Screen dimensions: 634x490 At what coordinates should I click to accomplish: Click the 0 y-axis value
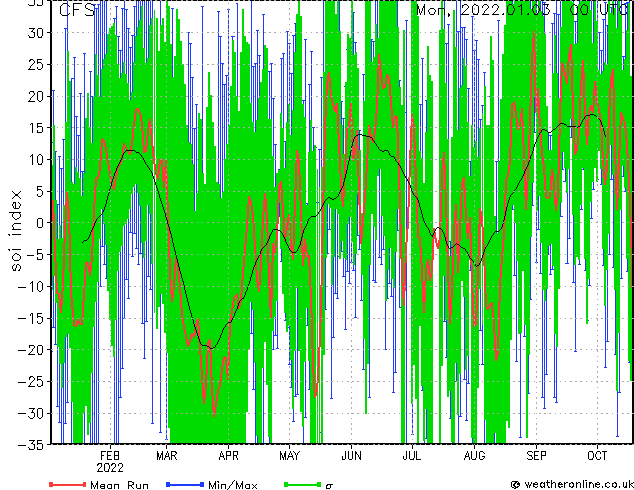pos(40,223)
